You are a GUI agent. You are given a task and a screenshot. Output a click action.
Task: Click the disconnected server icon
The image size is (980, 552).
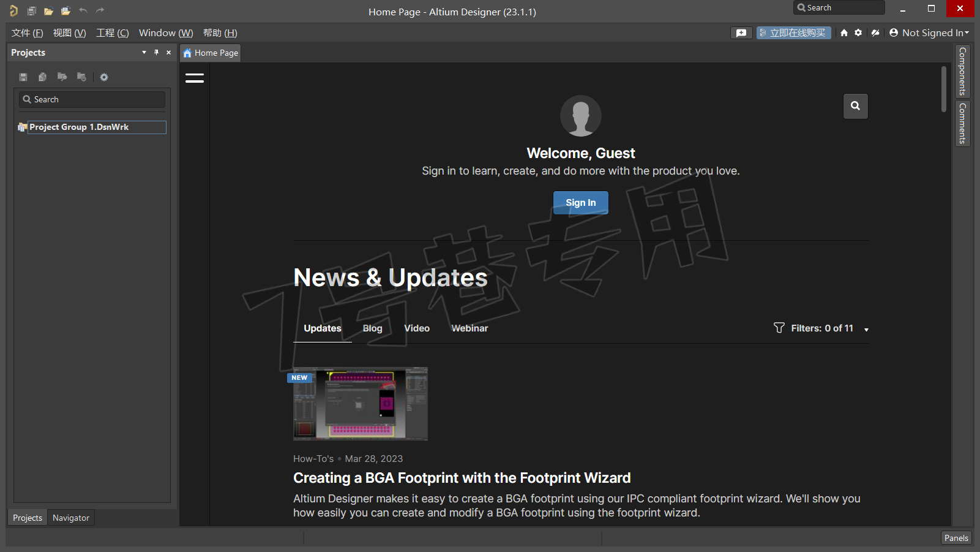coord(875,33)
